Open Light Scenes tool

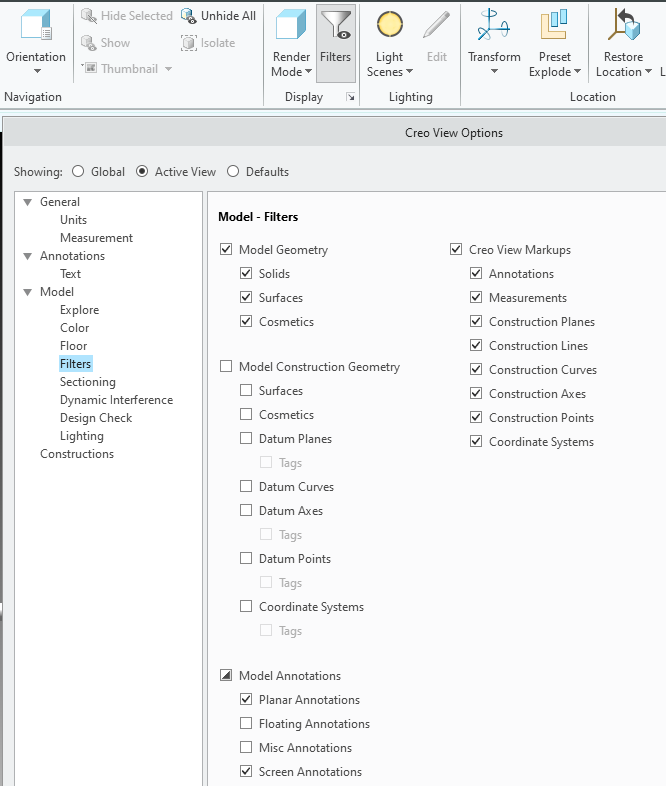pyautogui.click(x=389, y=26)
